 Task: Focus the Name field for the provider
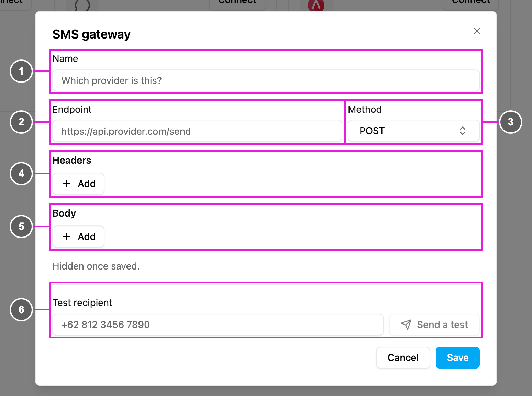pyautogui.click(x=266, y=80)
